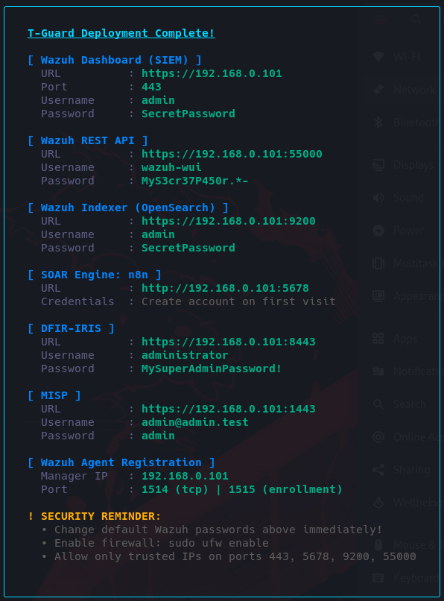The image size is (444, 601).
Task: Open URL https://192.168.0.101:8443
Action: (229, 342)
